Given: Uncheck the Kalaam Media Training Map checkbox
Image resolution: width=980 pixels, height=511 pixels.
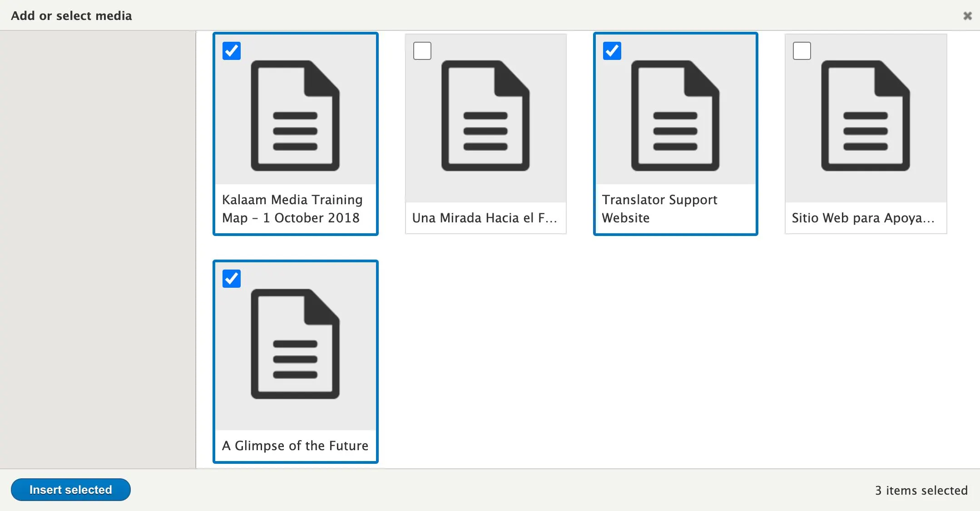Looking at the screenshot, I should pos(232,51).
